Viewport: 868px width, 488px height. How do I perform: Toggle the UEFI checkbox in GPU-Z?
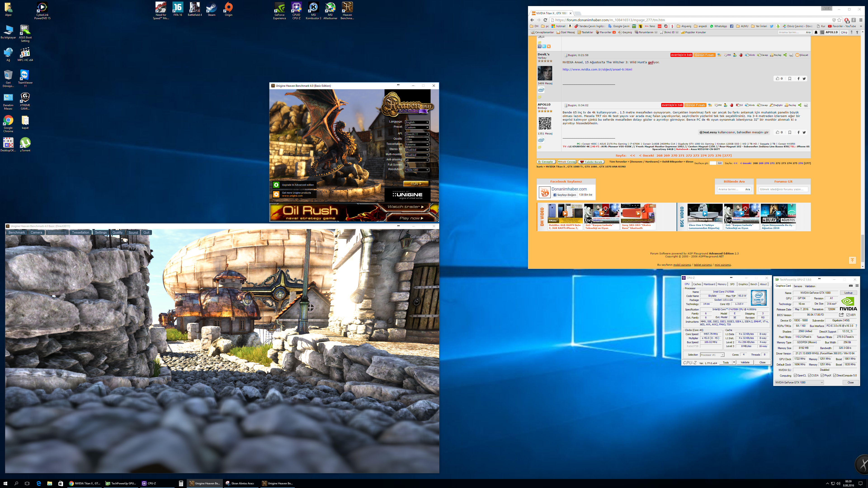pos(848,315)
